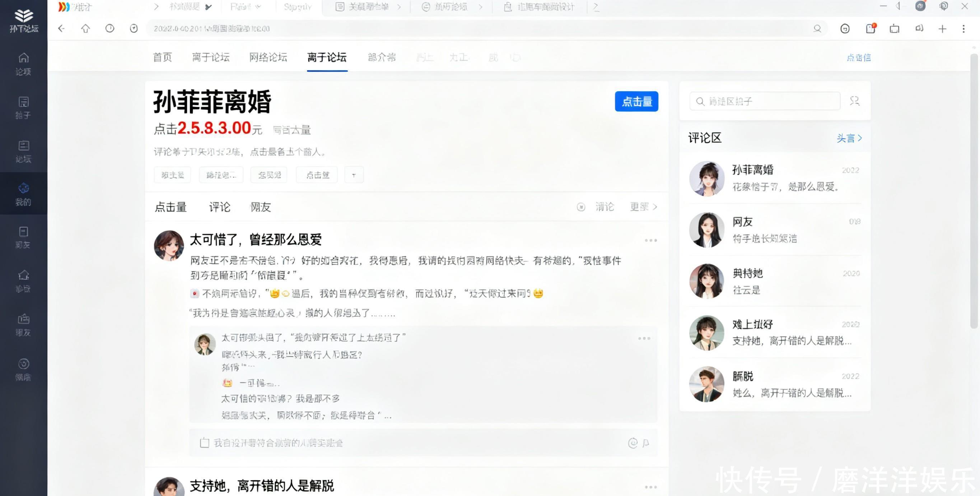Click the home icon in the browser toolbar
980x496 pixels.
tap(85, 28)
